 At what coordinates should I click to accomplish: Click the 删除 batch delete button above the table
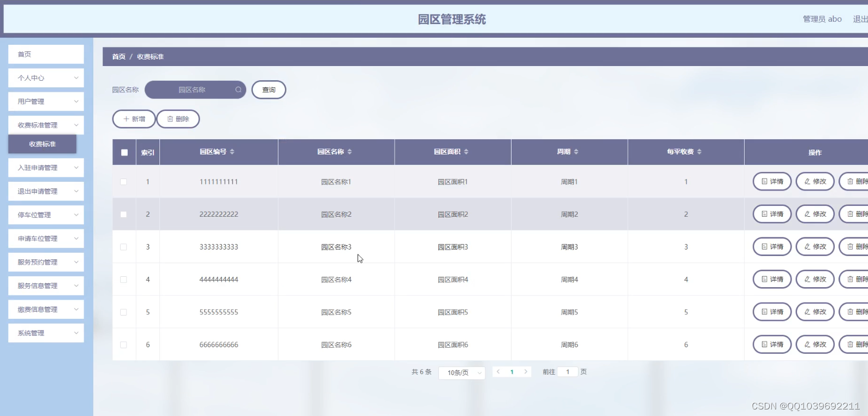coord(178,119)
